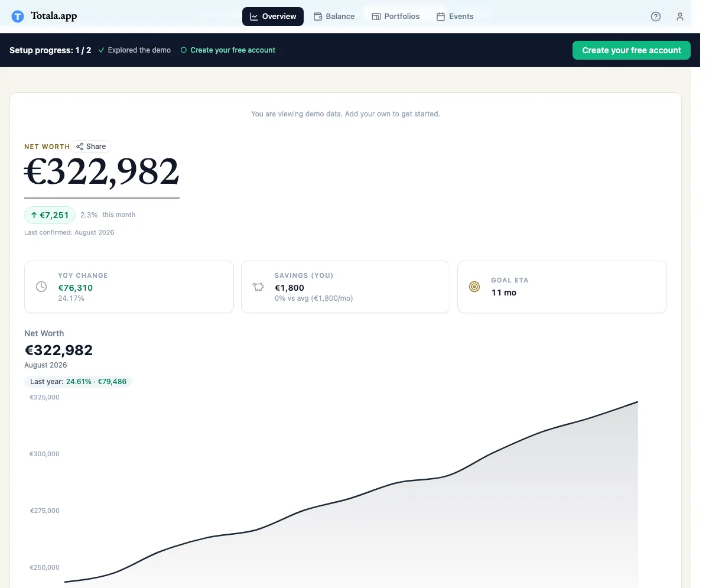Click the Totala.app logo icon
The image size is (709, 588).
(18, 17)
